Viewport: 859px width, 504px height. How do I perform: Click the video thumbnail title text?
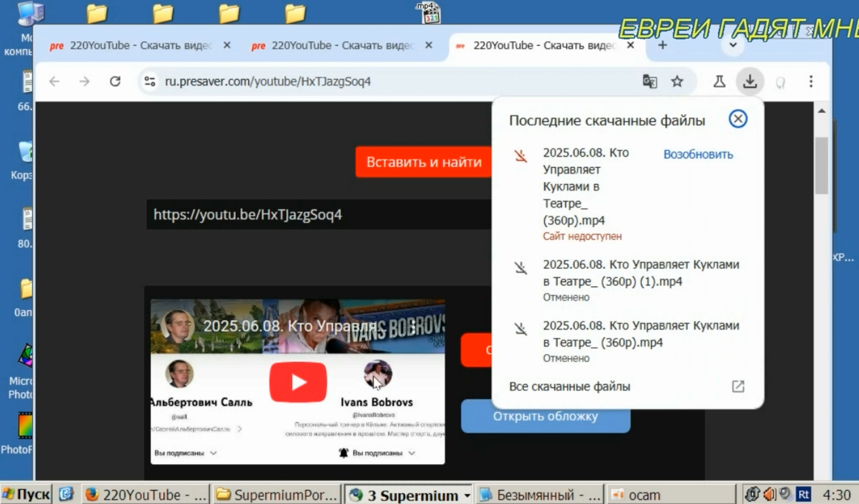point(293,326)
